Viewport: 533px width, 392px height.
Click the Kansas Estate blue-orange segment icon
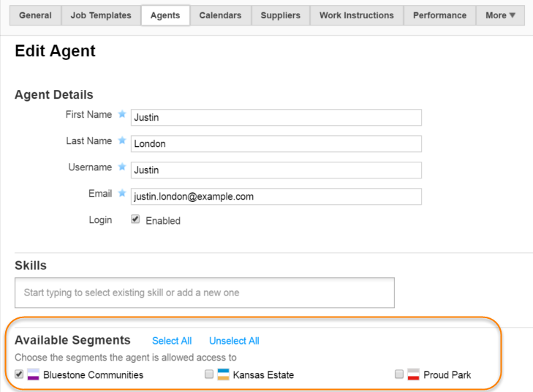point(223,375)
